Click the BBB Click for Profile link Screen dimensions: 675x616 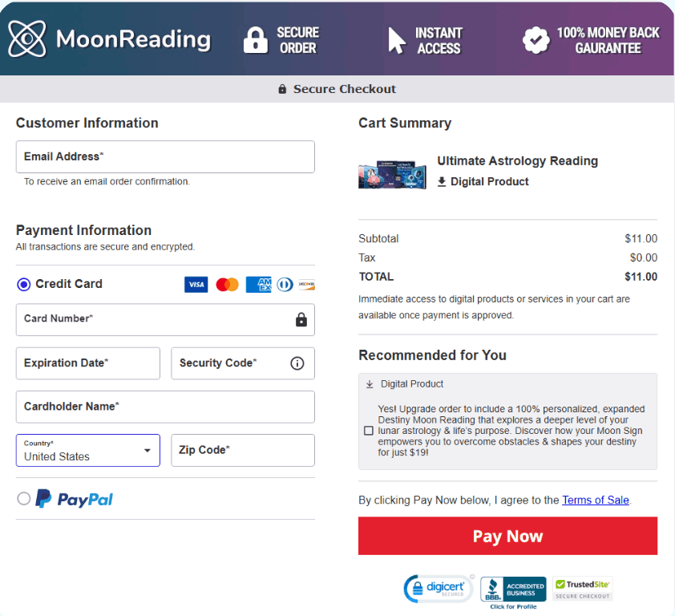pos(512,607)
